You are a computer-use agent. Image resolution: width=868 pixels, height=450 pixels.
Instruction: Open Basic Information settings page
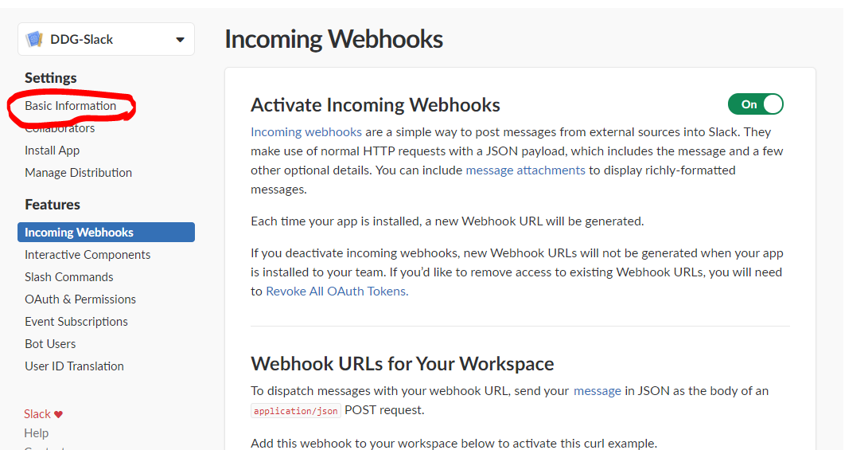pos(70,106)
